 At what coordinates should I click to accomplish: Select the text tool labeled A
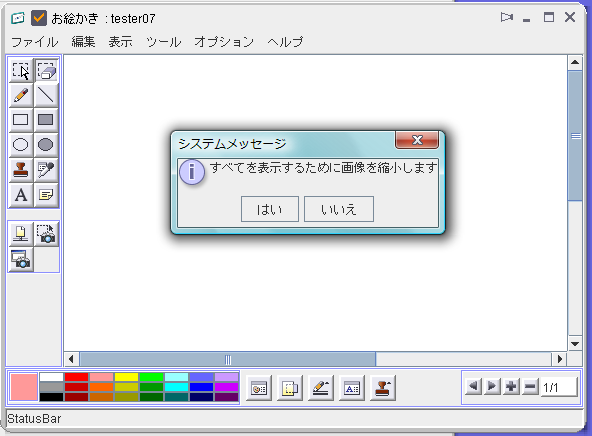[21, 195]
